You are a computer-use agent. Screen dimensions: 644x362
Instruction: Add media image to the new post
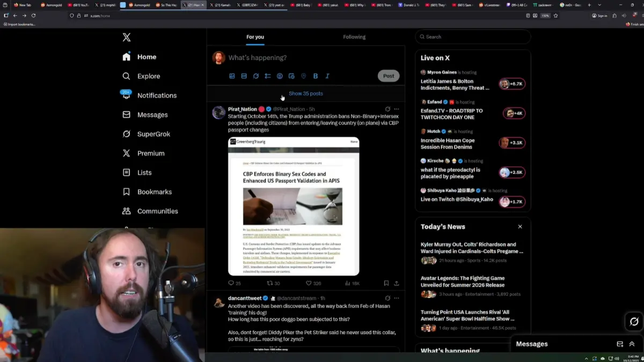pos(232,76)
